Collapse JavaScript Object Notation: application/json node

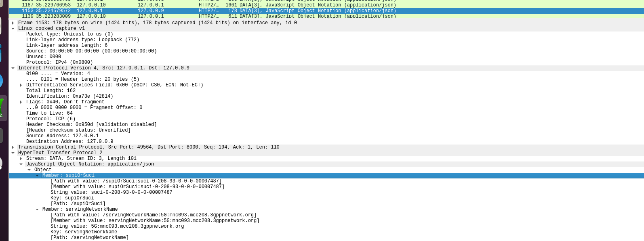pos(21,164)
